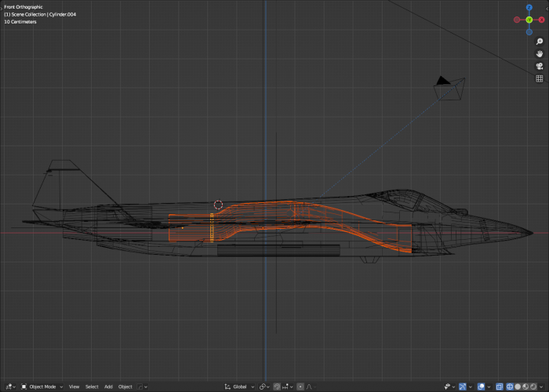Screen dimensions: 549x392
Task: Toggle the camera view icon
Action: pos(540,66)
